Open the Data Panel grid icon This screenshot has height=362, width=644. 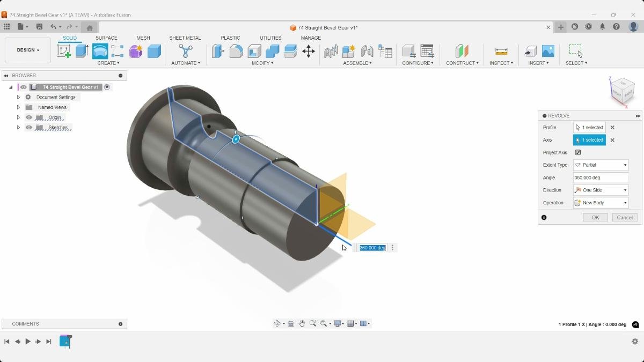[x=6, y=27]
